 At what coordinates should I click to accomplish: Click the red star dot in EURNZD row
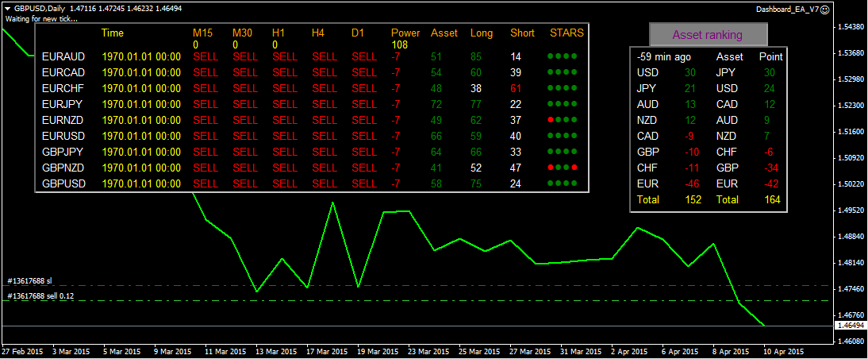tap(551, 120)
